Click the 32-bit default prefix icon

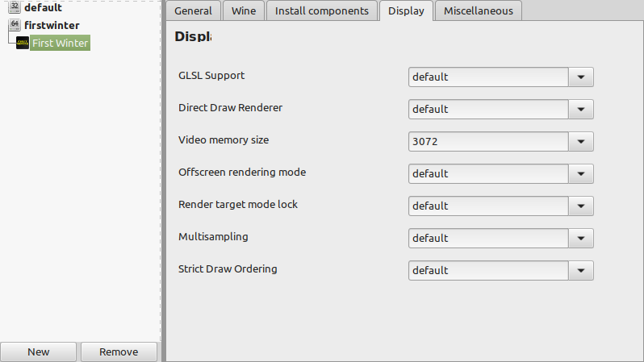(x=15, y=6)
